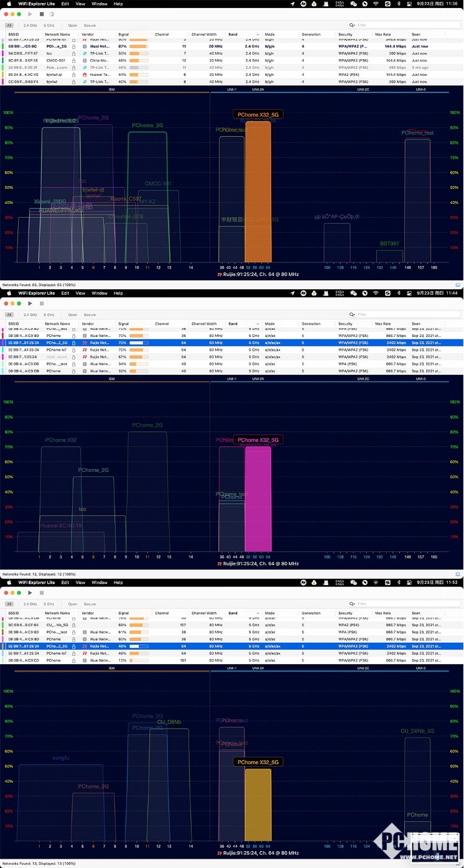Click the stop icon in the 11:44 window toolbar
The height and width of the screenshot is (868, 464).
coord(41,303)
